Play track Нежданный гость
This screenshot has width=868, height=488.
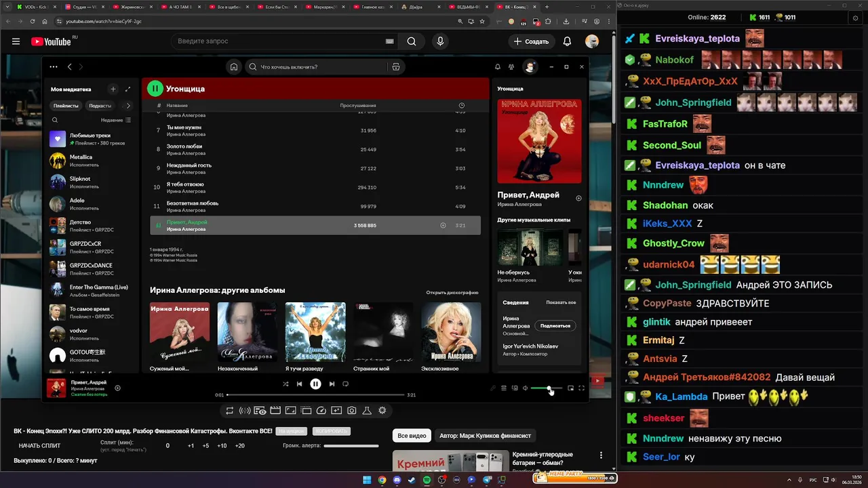(x=315, y=168)
